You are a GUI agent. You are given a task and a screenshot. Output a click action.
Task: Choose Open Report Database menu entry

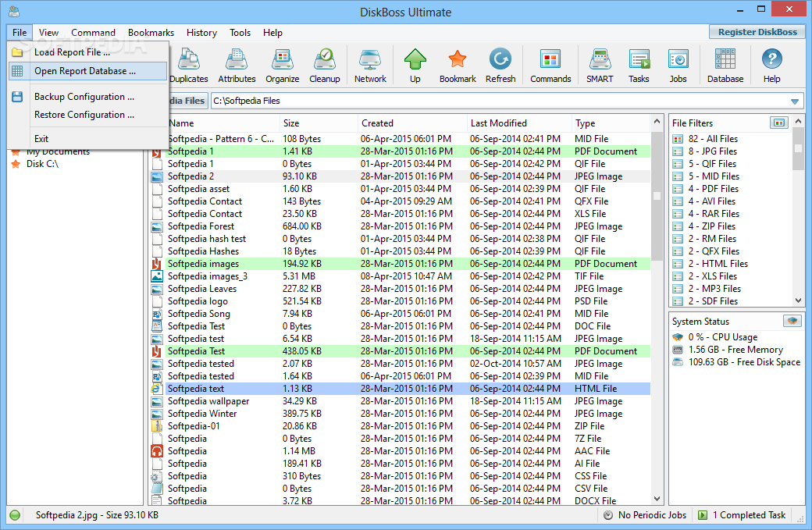point(88,71)
